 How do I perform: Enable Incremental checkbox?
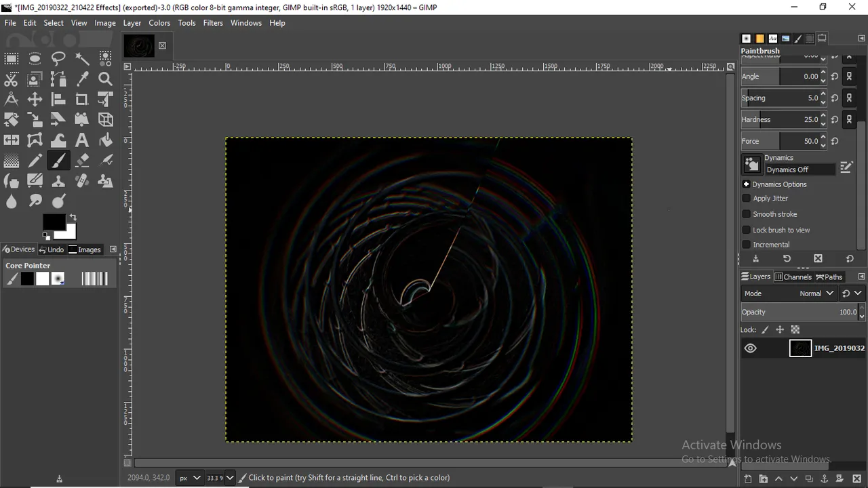(x=747, y=245)
